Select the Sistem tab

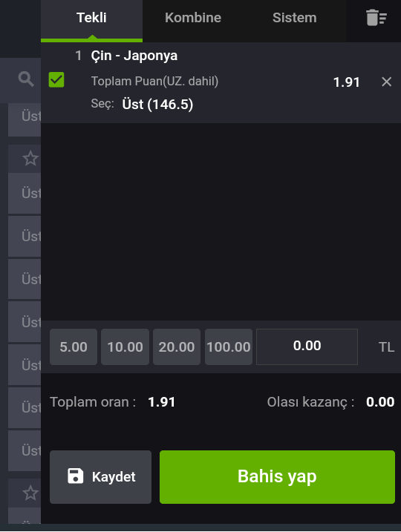click(294, 19)
